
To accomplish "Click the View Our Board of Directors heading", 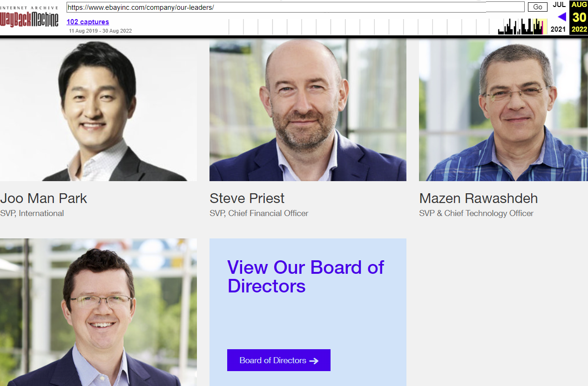I will click(305, 277).
